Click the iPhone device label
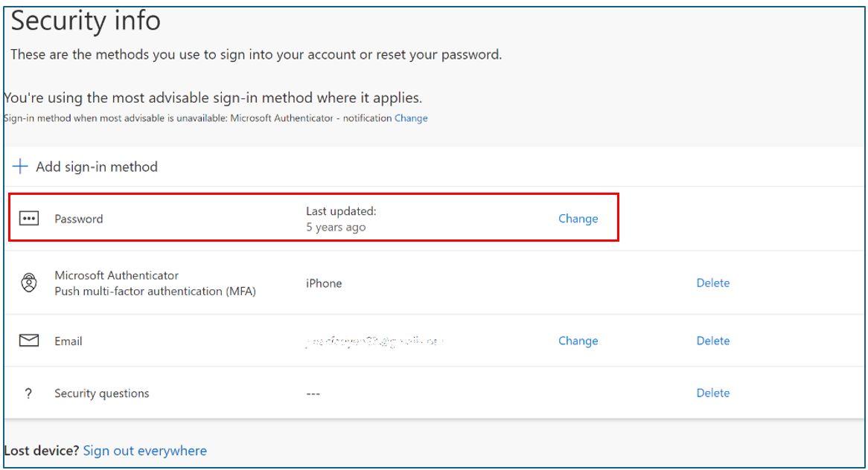 pyautogui.click(x=323, y=283)
